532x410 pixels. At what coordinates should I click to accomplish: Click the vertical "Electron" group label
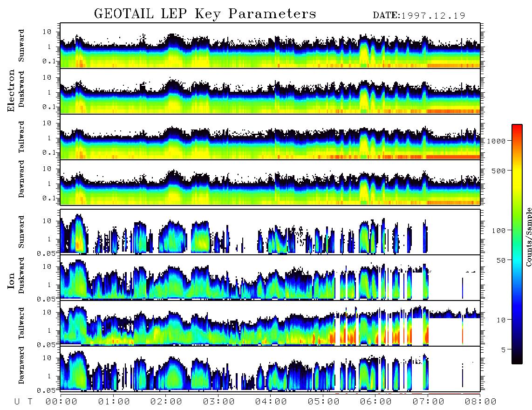click(11, 90)
